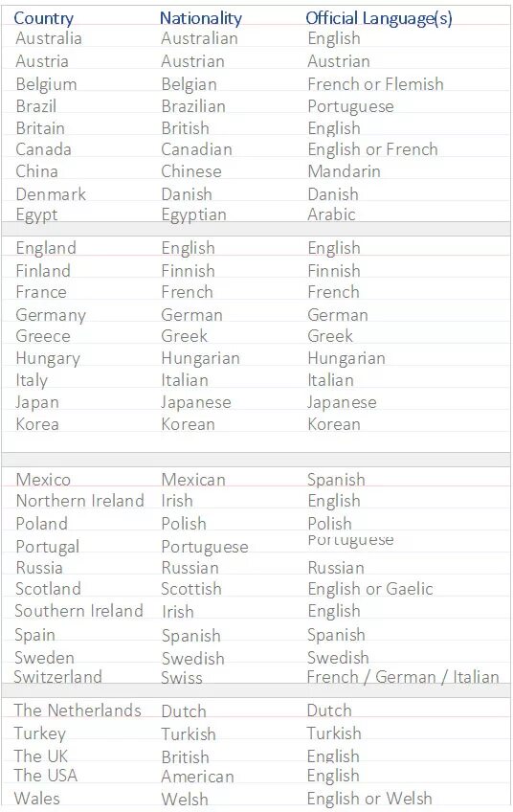Select the Swiss nationality cell

[x=182, y=678]
